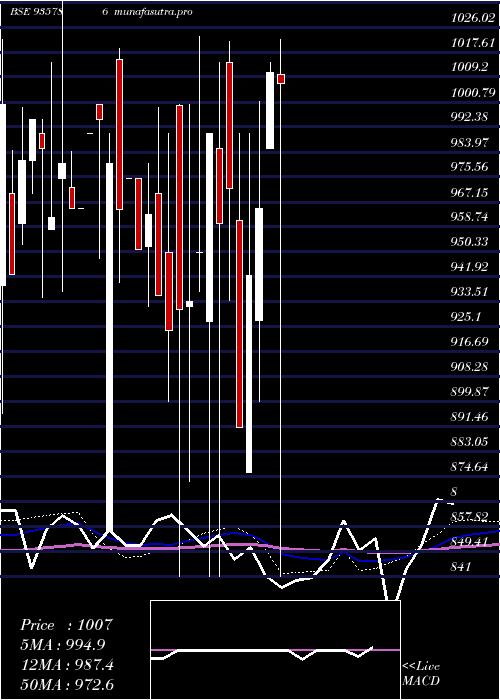The image size is (500, 700).
Task: Click inside the MACD inset chart box
Action: tap(275, 650)
